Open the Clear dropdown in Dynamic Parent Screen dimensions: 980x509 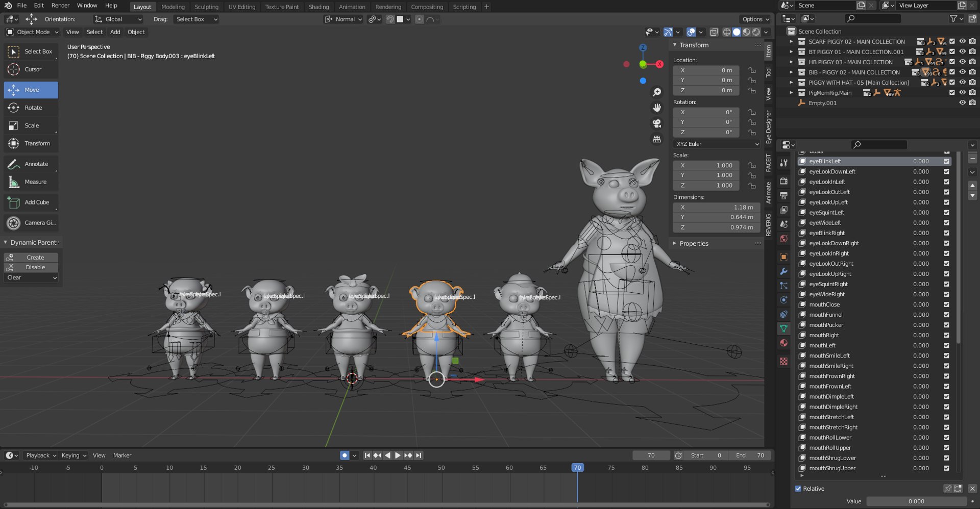(x=32, y=277)
